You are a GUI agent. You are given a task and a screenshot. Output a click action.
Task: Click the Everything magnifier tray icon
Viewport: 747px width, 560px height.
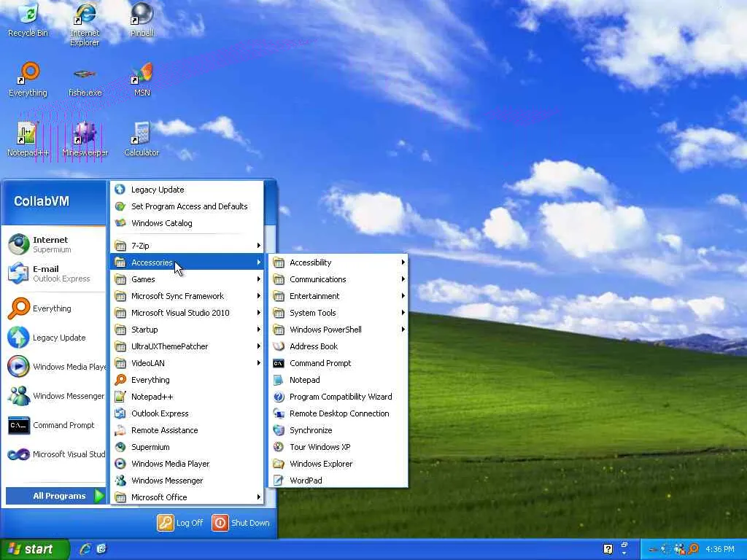[694, 549]
